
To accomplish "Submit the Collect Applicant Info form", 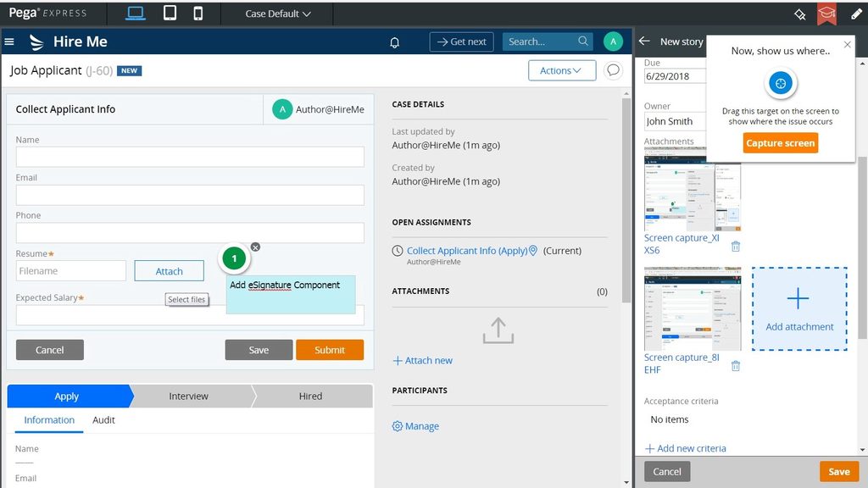I will click(x=330, y=349).
